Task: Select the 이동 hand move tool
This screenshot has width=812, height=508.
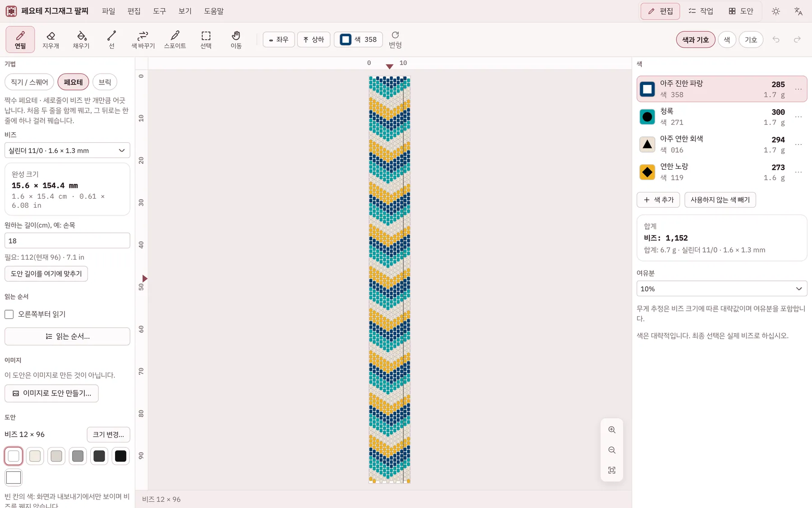Action: tap(236, 40)
